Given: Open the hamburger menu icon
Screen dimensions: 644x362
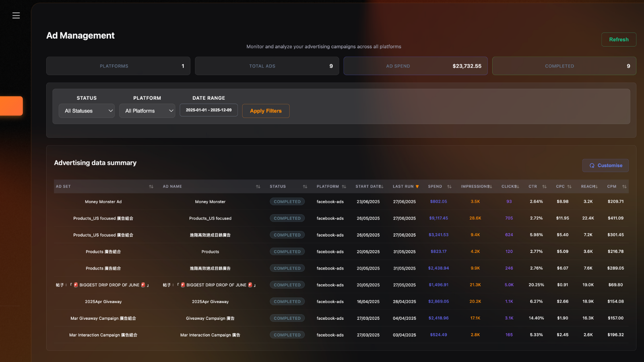Looking at the screenshot, I should (x=16, y=16).
